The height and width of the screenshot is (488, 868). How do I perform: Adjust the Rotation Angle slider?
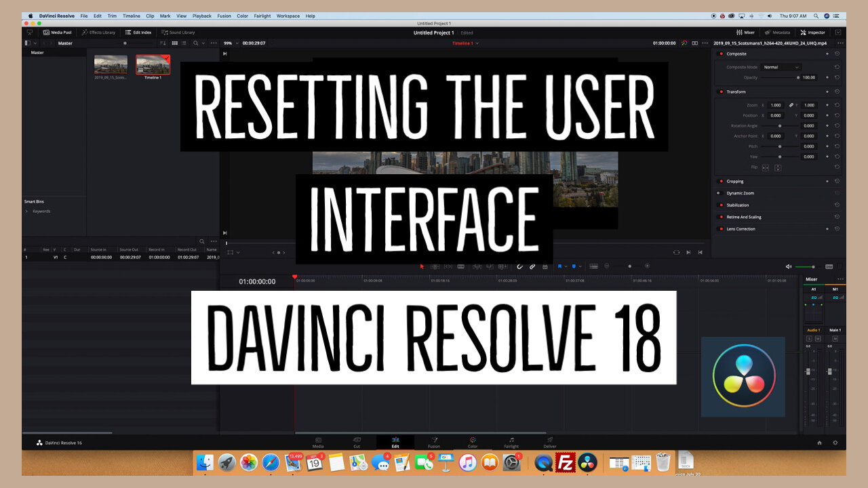click(x=779, y=126)
